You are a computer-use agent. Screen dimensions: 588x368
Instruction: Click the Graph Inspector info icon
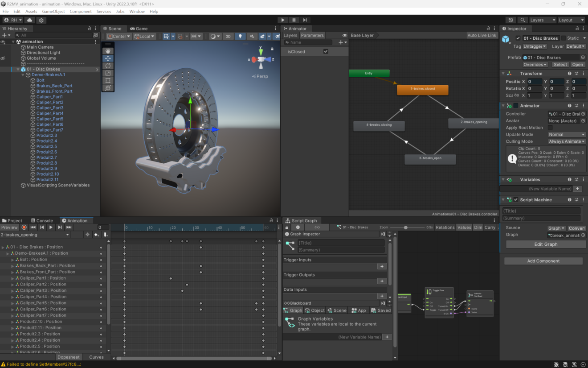tap(298, 227)
